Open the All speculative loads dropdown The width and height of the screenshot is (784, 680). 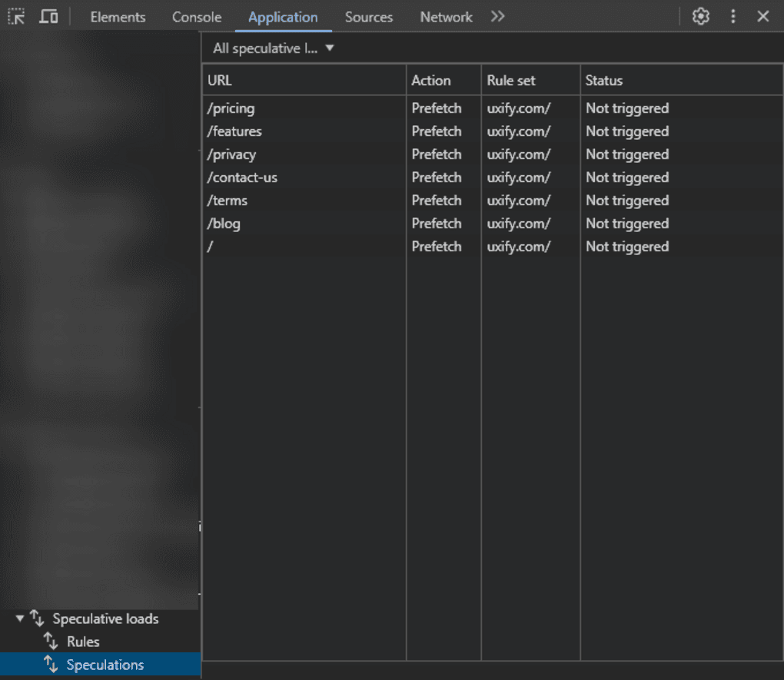(272, 48)
